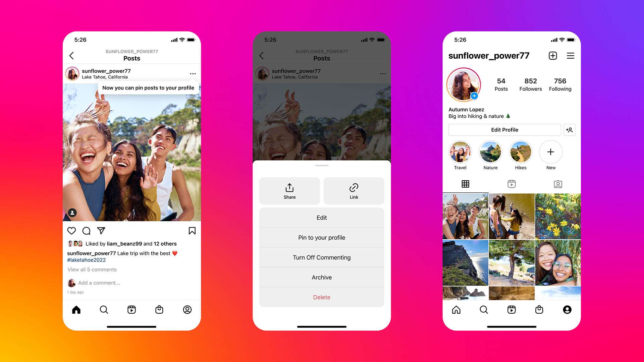Select Delete option in post menu

pos(322,297)
